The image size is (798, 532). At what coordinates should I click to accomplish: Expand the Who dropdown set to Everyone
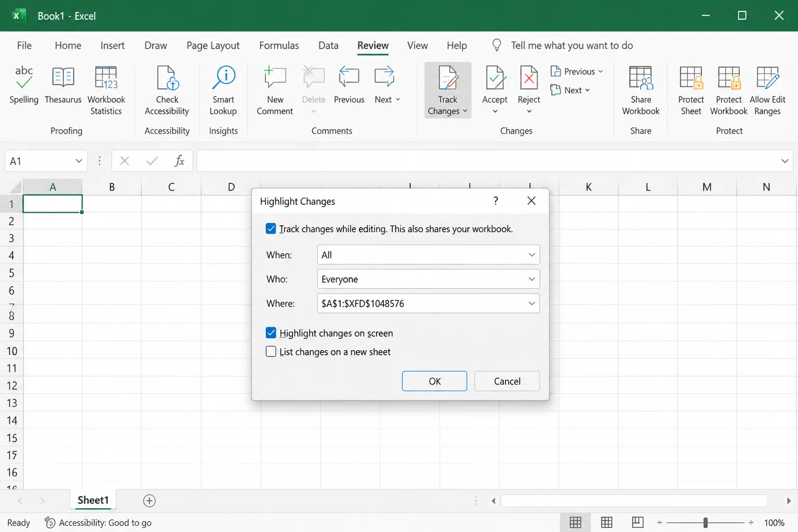(531, 279)
